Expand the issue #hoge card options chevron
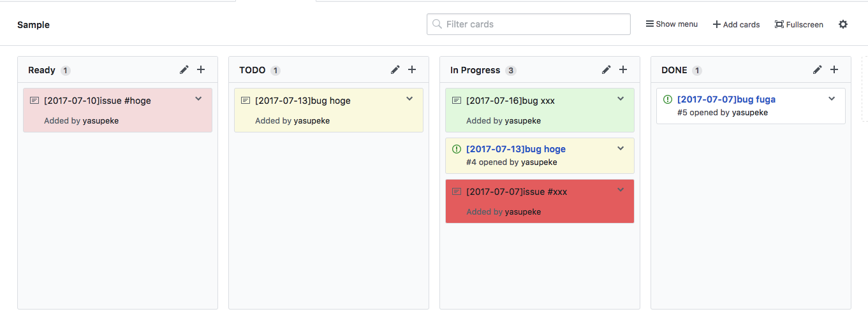This screenshot has width=868, height=314. [198, 99]
